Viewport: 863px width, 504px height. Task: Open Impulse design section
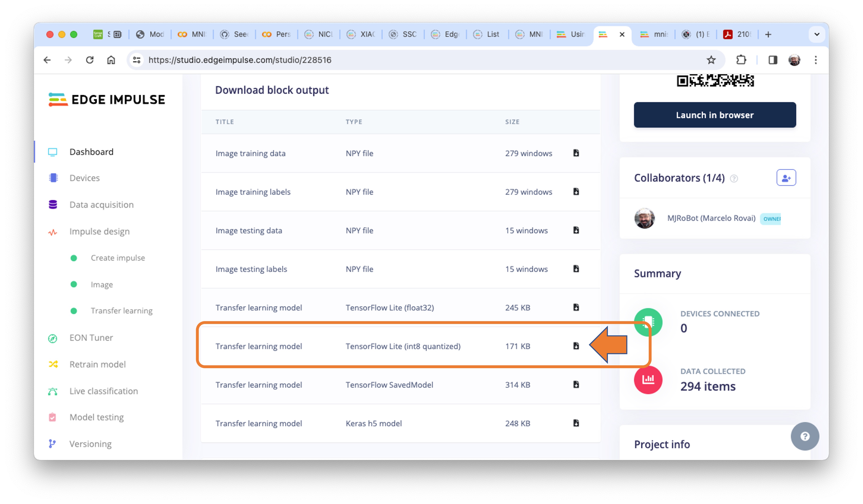pos(99,231)
